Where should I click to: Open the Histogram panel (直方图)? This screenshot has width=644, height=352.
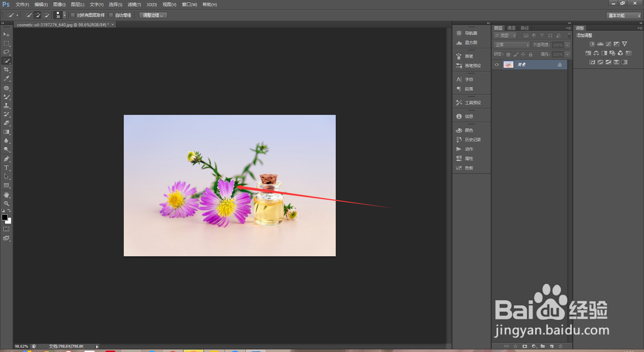click(471, 43)
